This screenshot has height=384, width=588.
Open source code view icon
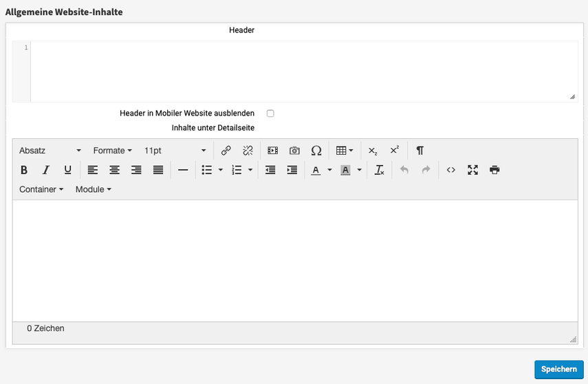coord(450,170)
